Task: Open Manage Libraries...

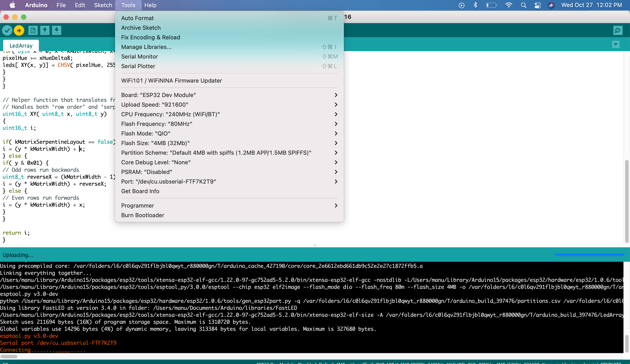Action: click(229, 47)
